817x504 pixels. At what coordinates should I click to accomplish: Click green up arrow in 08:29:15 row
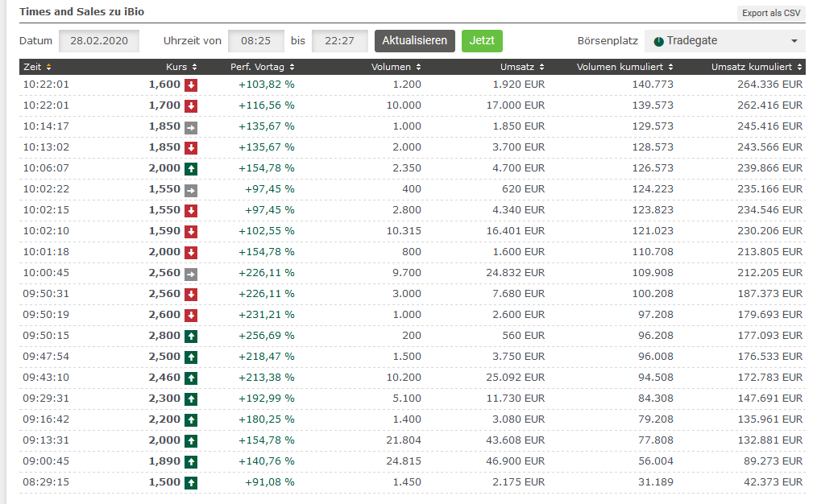(x=191, y=482)
